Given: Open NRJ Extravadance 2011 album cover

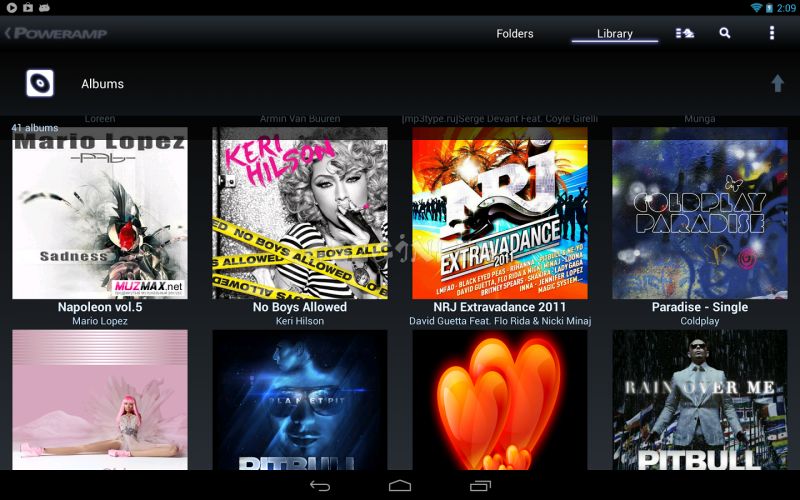Looking at the screenshot, I should coord(500,213).
